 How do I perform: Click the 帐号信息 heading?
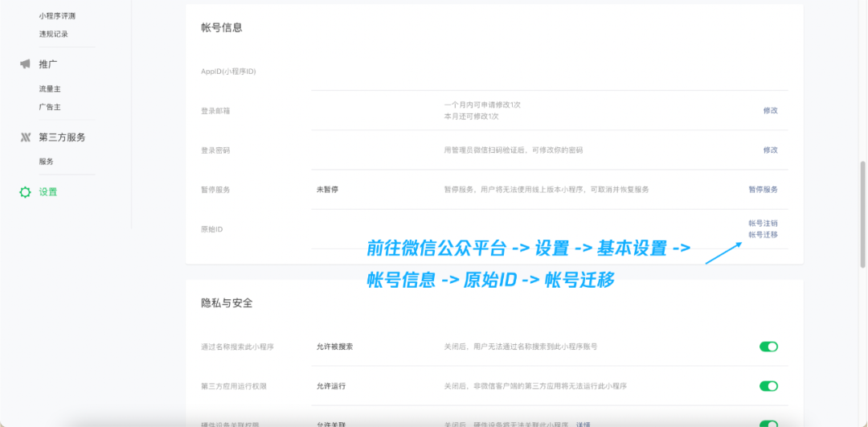(222, 27)
